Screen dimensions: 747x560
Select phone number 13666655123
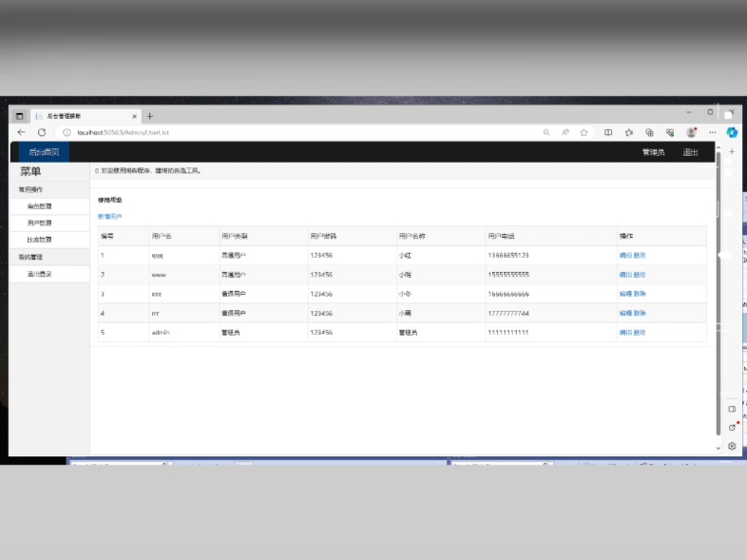pyautogui.click(x=508, y=256)
